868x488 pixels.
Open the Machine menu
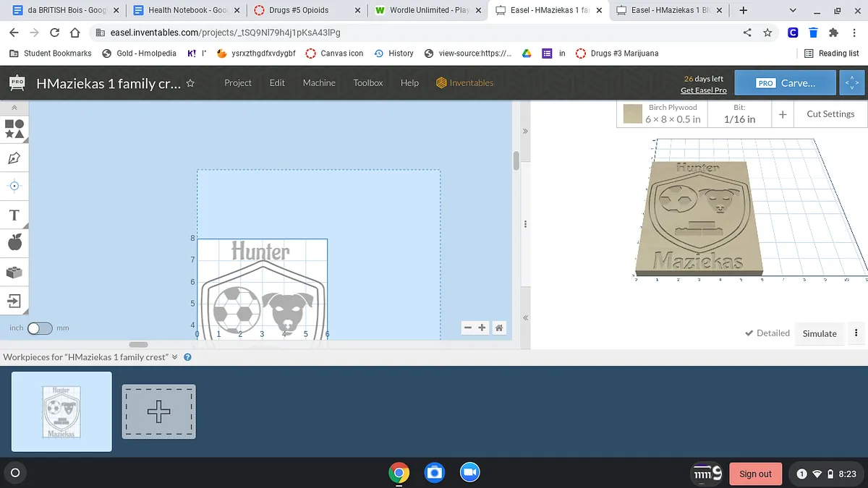point(319,83)
